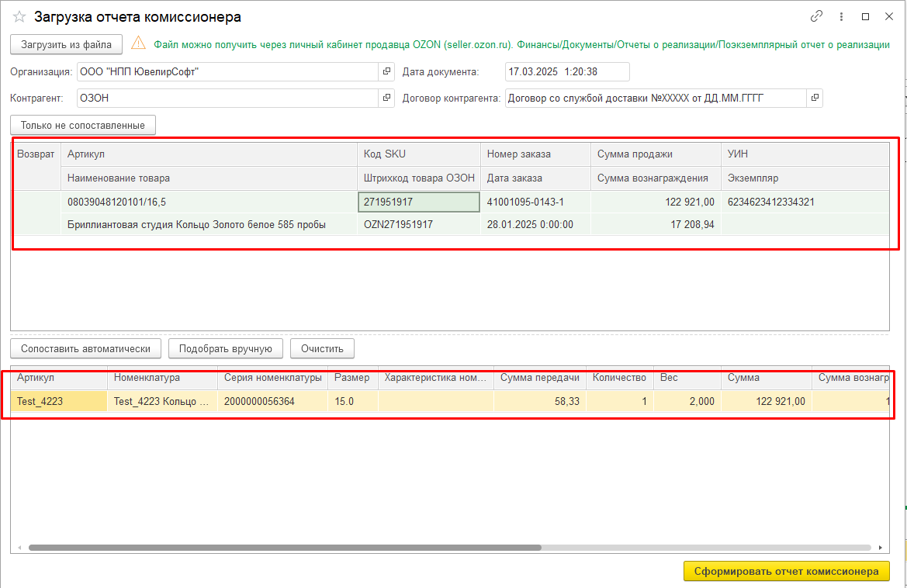Click Наименование товара header
This screenshot has width=907, height=588.
209,178
